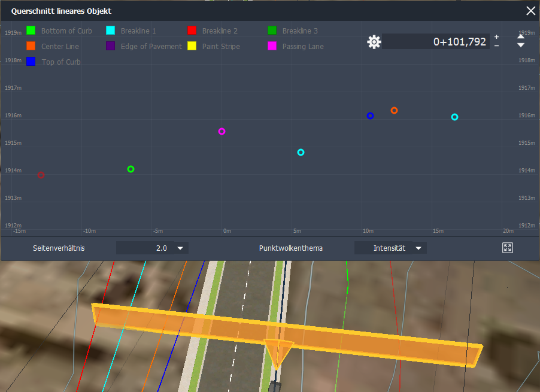Select the green Bottom of Curb point
Viewport: 540px width, 392px height.
pos(131,169)
